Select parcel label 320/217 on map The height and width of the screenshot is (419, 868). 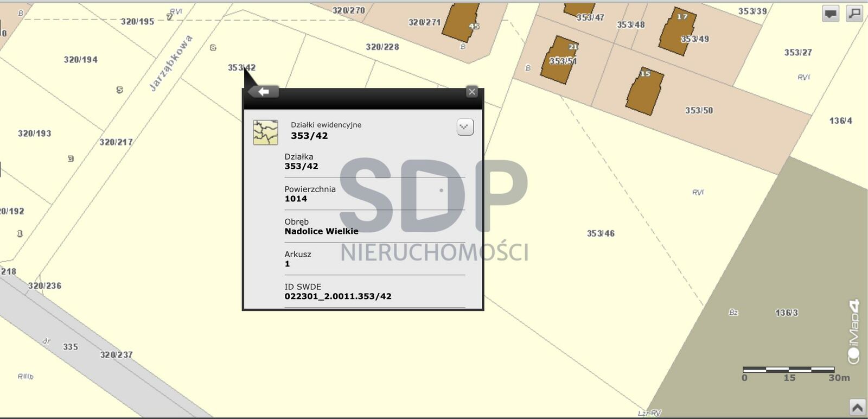click(x=116, y=142)
